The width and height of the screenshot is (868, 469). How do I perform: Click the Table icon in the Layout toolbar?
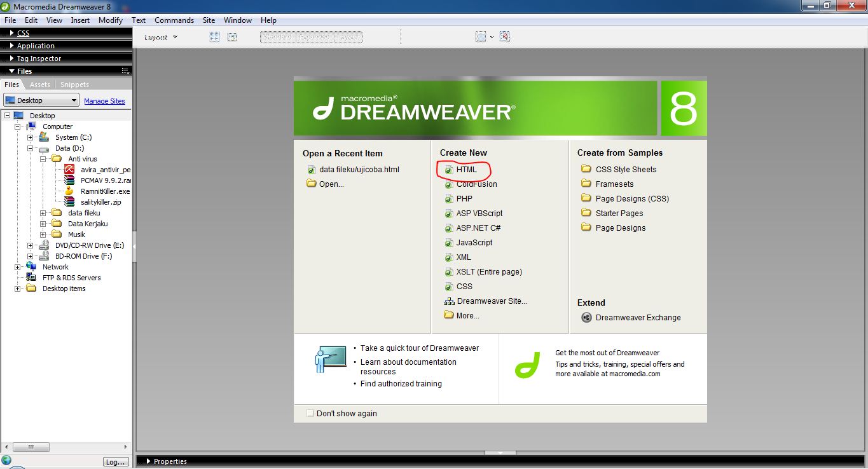click(x=215, y=37)
